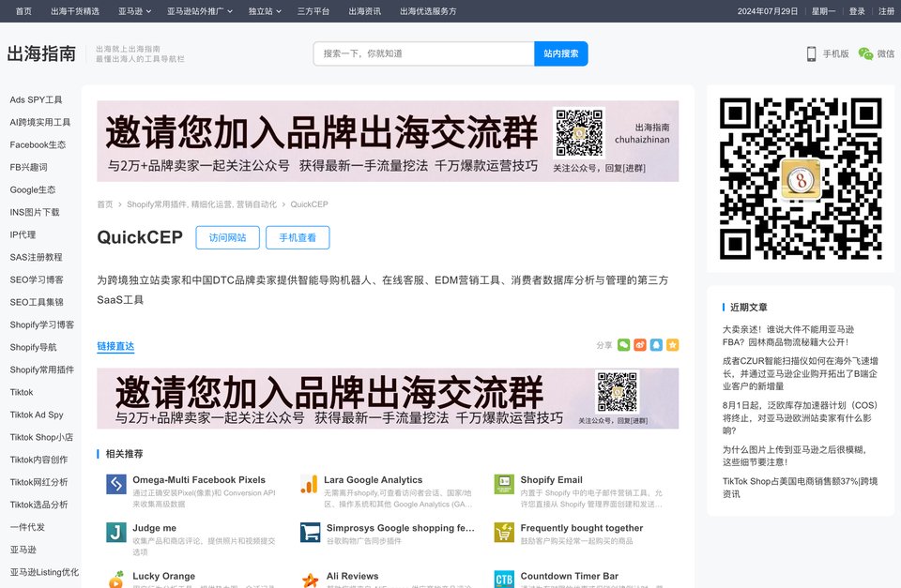Click the 注册 link
The image size is (901, 588).
[886, 11]
